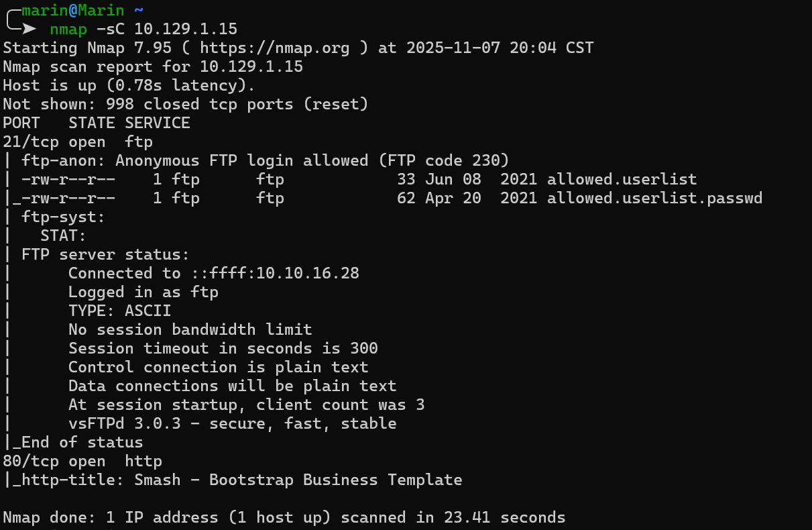Select the 21/tcp open ftp line

pyautogui.click(x=78, y=142)
